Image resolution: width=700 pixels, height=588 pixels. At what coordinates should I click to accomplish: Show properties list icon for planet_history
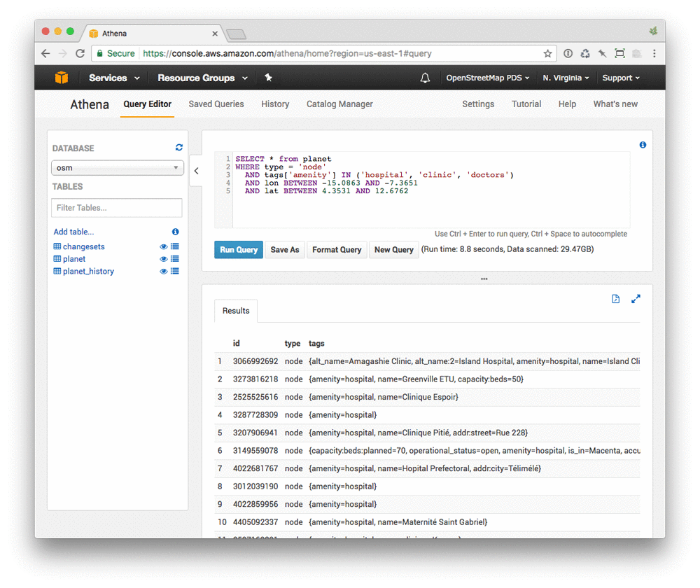175,271
